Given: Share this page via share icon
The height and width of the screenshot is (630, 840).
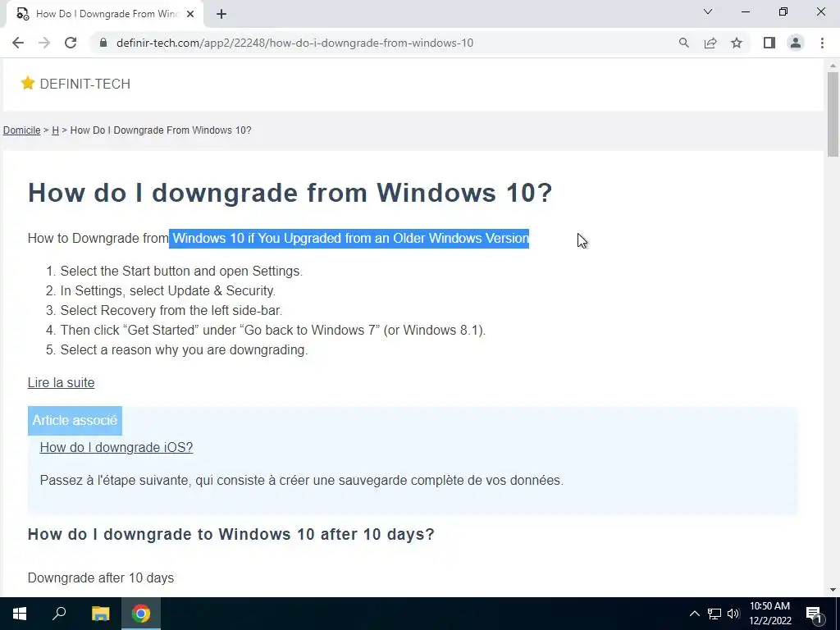Looking at the screenshot, I should (710, 43).
